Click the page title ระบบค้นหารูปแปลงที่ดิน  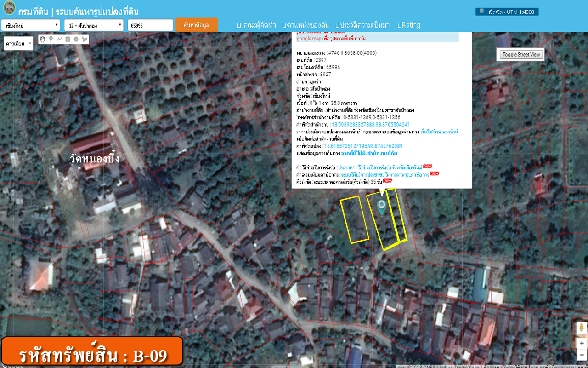coord(97,12)
